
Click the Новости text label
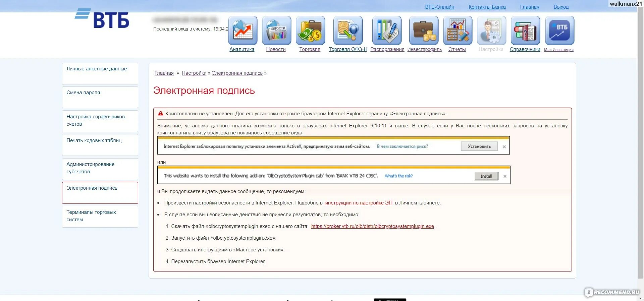[x=276, y=49]
